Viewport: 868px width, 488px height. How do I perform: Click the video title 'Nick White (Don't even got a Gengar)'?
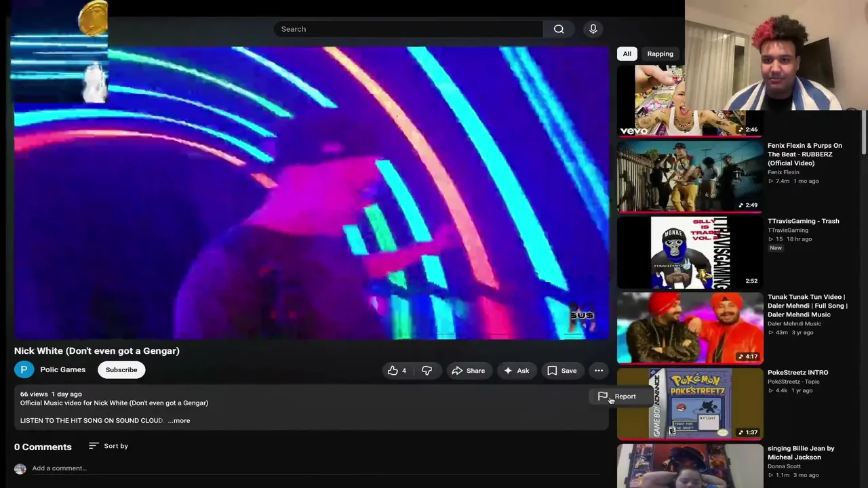(x=97, y=351)
